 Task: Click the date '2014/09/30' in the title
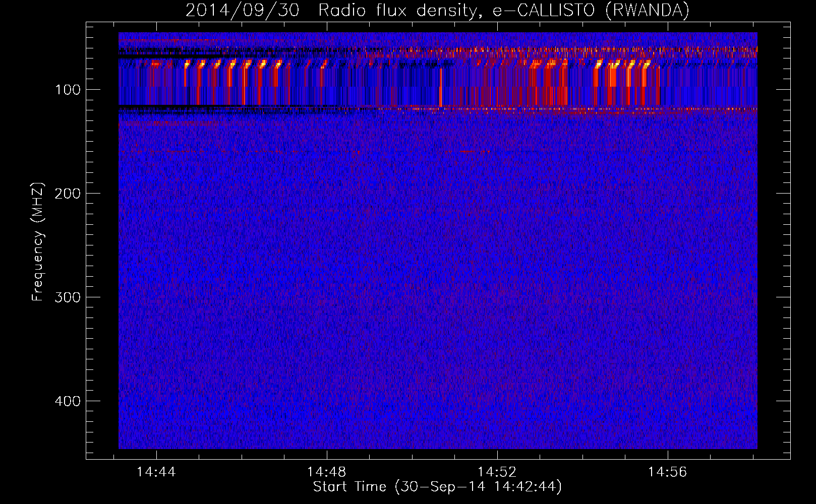(x=243, y=11)
